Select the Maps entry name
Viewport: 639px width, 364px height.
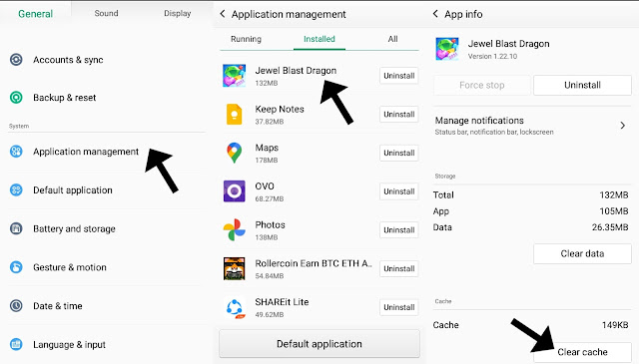[267, 148]
